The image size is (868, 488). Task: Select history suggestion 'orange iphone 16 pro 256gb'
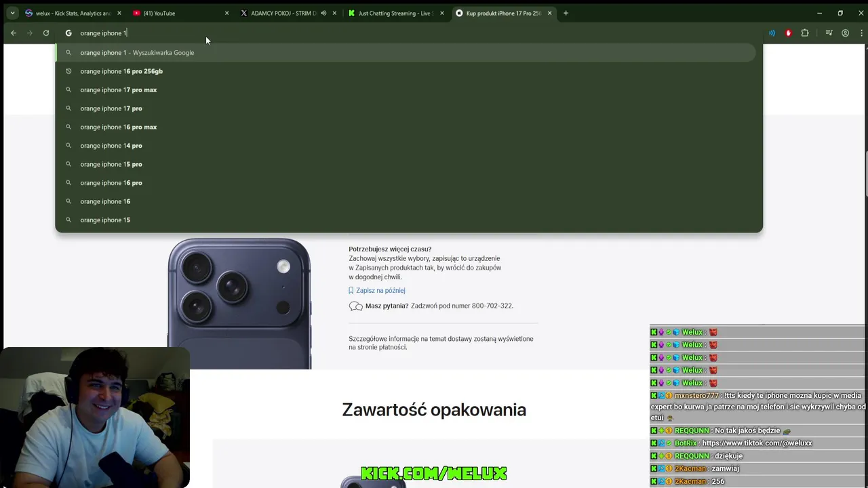point(406,71)
